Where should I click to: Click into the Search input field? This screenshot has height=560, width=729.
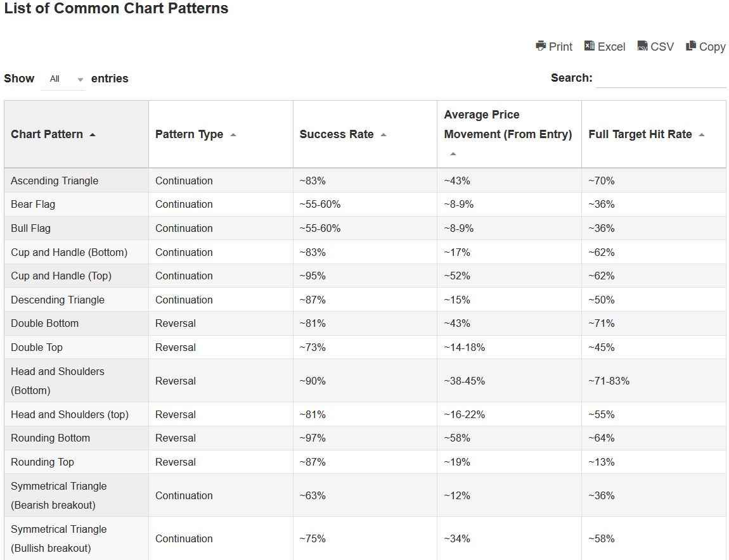pyautogui.click(x=661, y=79)
